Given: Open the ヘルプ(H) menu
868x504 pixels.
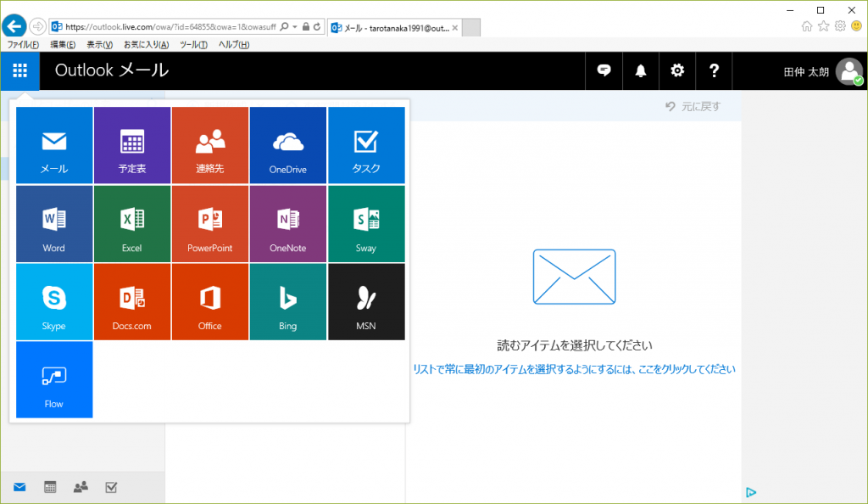Looking at the screenshot, I should click(234, 45).
